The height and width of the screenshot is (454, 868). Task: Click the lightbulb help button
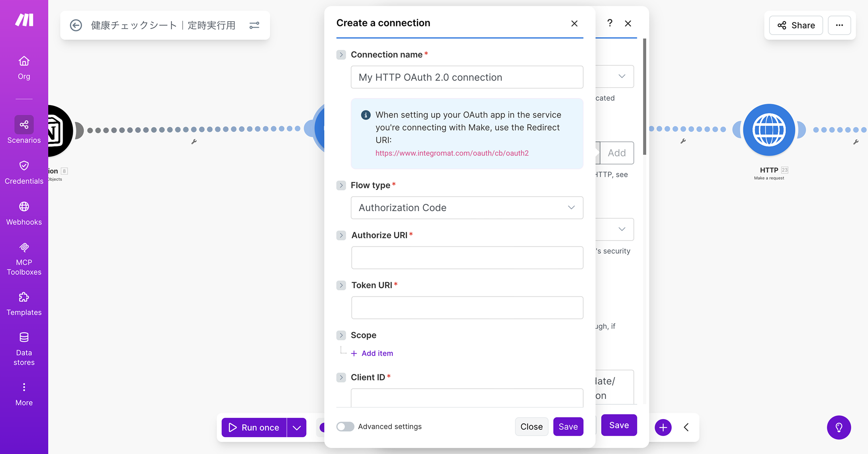pos(839,427)
